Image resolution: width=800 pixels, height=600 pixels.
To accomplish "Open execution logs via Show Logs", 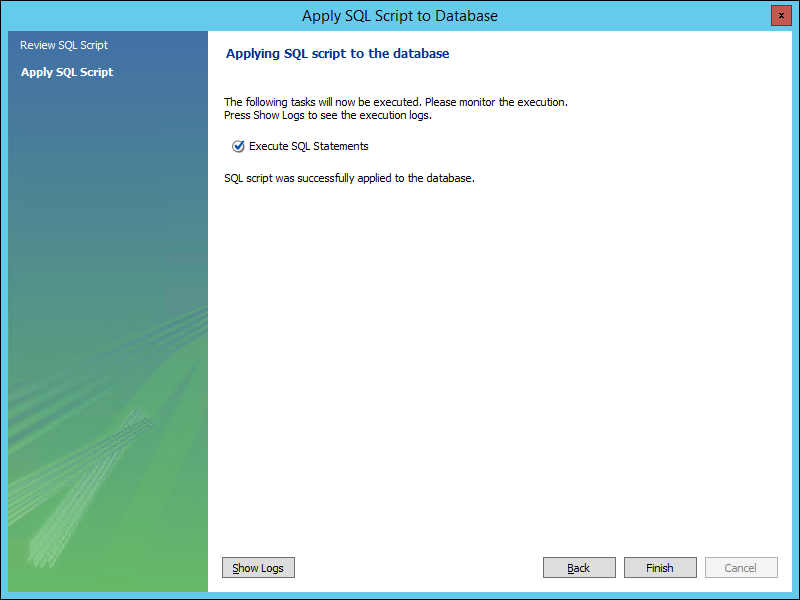I will pyautogui.click(x=258, y=568).
